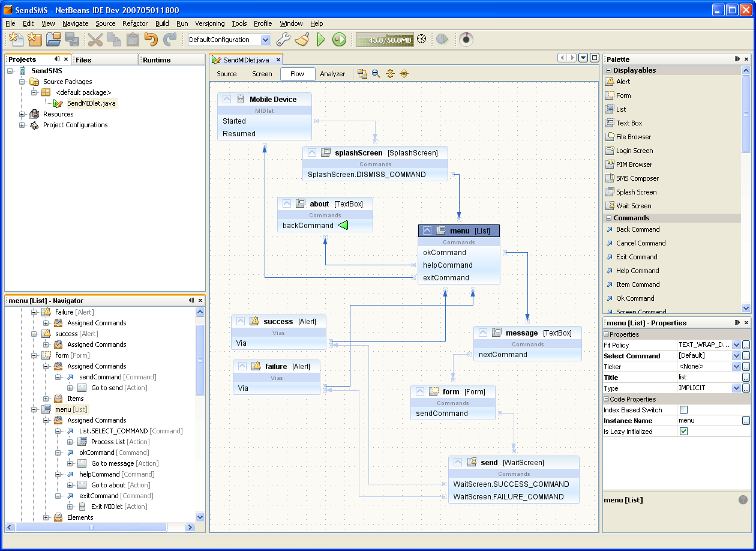This screenshot has width=756, height=551.
Task: Click the ellipsis button for Fit Policy
Action: 746,345
